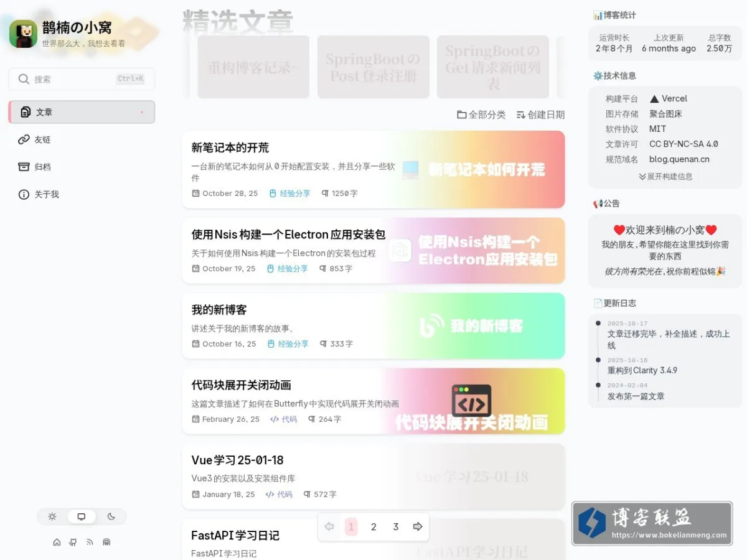Open the 鹊楠の小窝 site title
Image resolution: width=747 pixels, height=560 pixels.
pos(77,27)
